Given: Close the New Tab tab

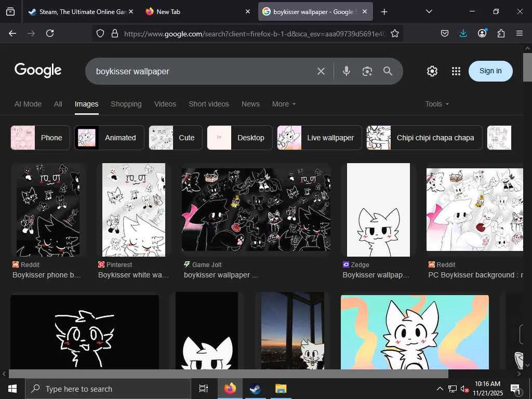Looking at the screenshot, I should click(x=248, y=11).
